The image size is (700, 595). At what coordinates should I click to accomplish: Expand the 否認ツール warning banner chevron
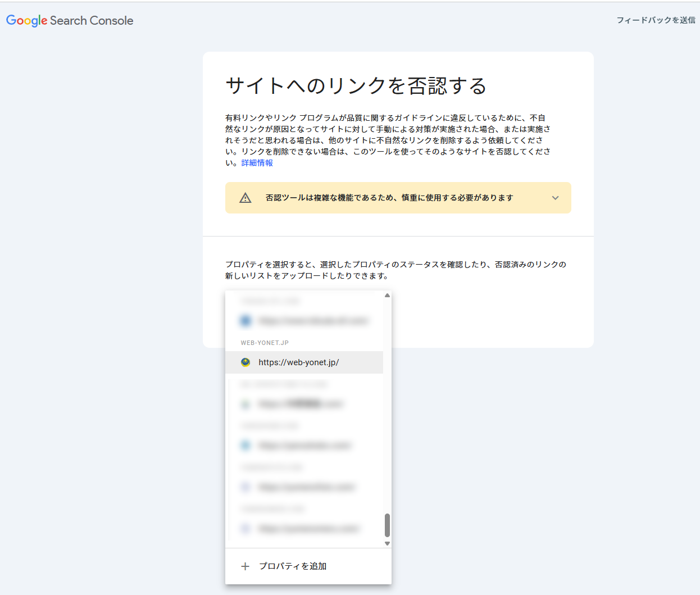[x=555, y=198]
